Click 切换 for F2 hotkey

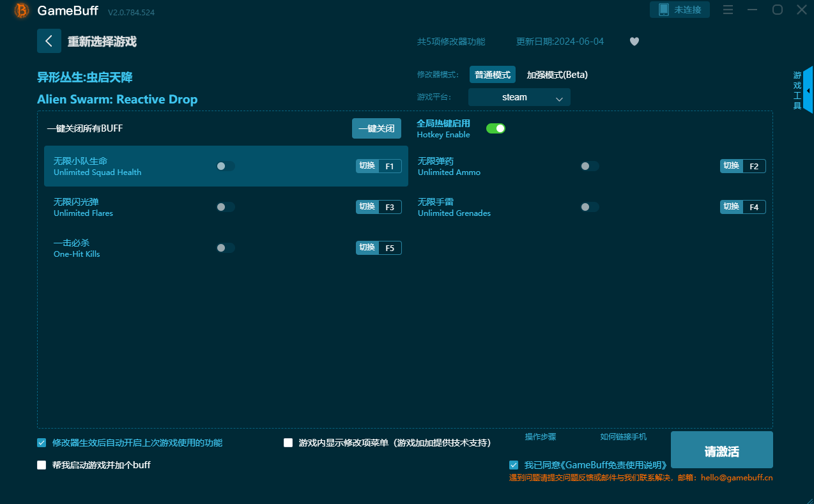coord(732,166)
